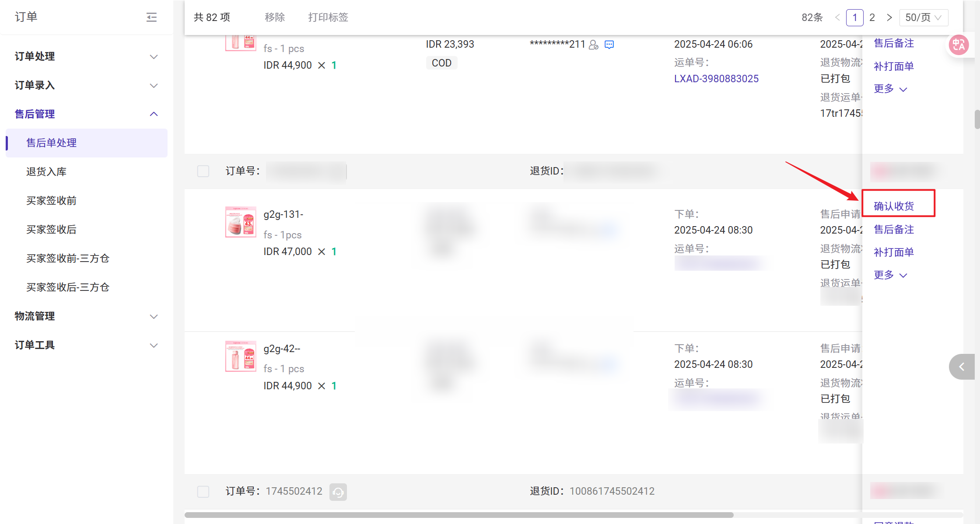Tick the checkbox for order 1745502412
This screenshot has height=524, width=980.
203,492
